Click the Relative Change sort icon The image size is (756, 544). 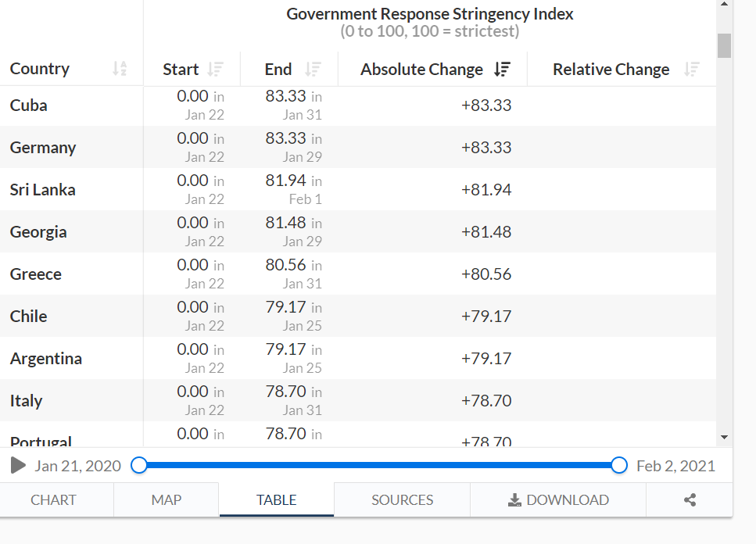691,70
